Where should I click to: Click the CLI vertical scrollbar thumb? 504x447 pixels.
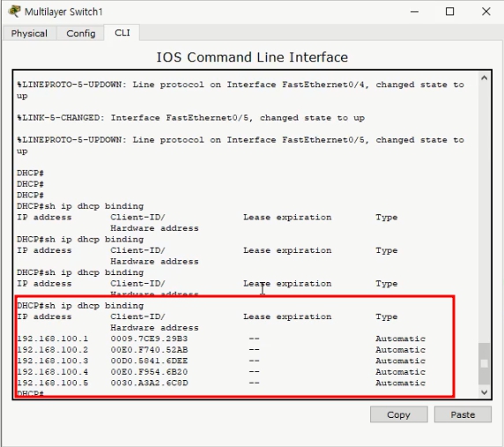point(484,364)
